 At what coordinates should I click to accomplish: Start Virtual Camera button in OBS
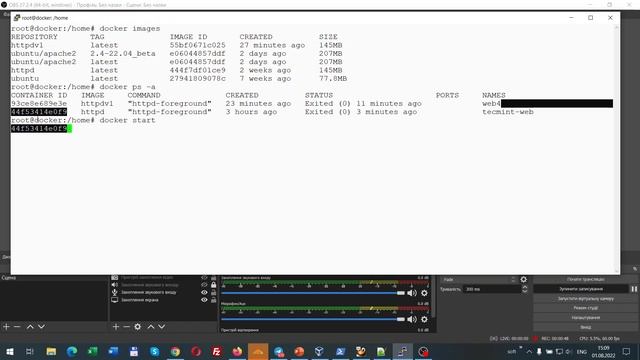click(x=585, y=298)
